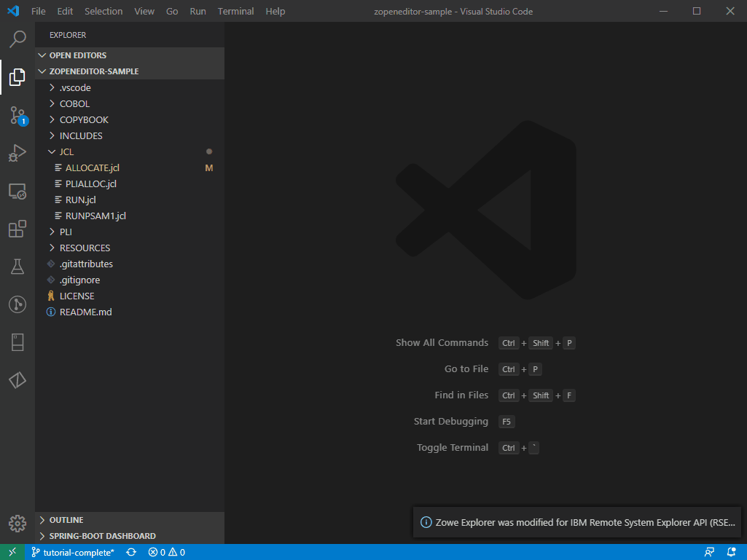747x560 pixels.
Task: Click the Start Debugging label
Action: click(450, 422)
